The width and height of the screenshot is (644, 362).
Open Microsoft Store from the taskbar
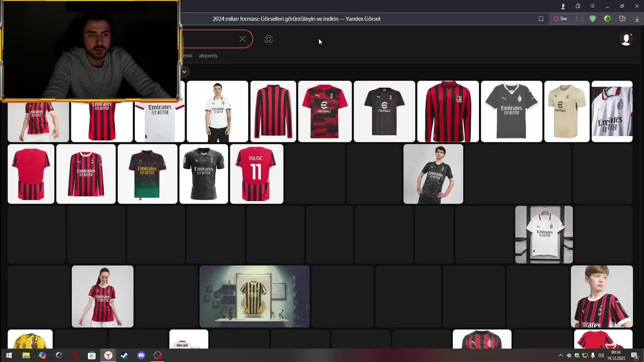coord(92,355)
